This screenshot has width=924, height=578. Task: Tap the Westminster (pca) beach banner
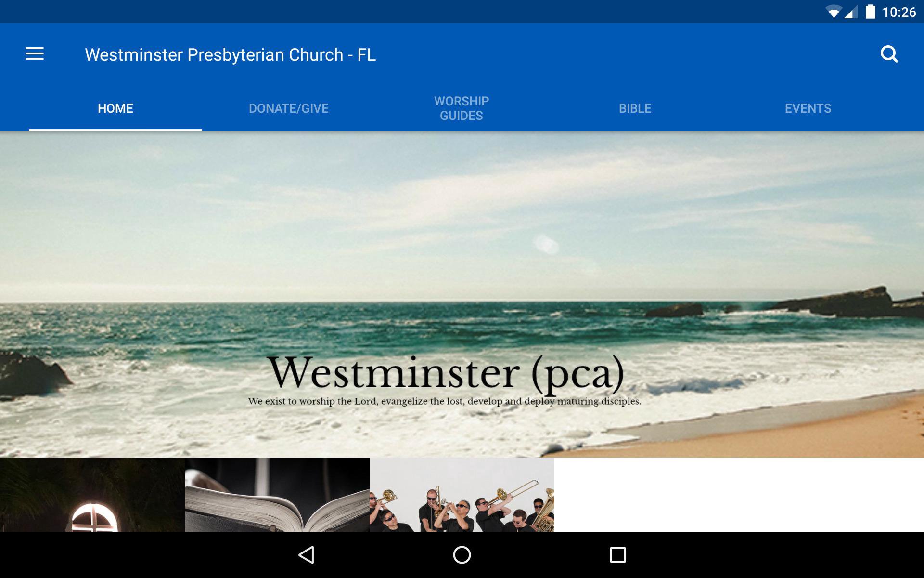pos(462,294)
